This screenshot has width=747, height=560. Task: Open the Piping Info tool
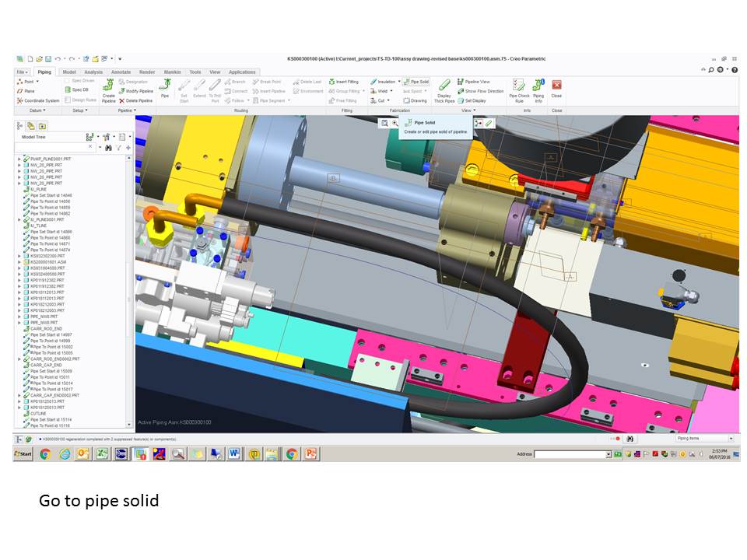(538, 92)
